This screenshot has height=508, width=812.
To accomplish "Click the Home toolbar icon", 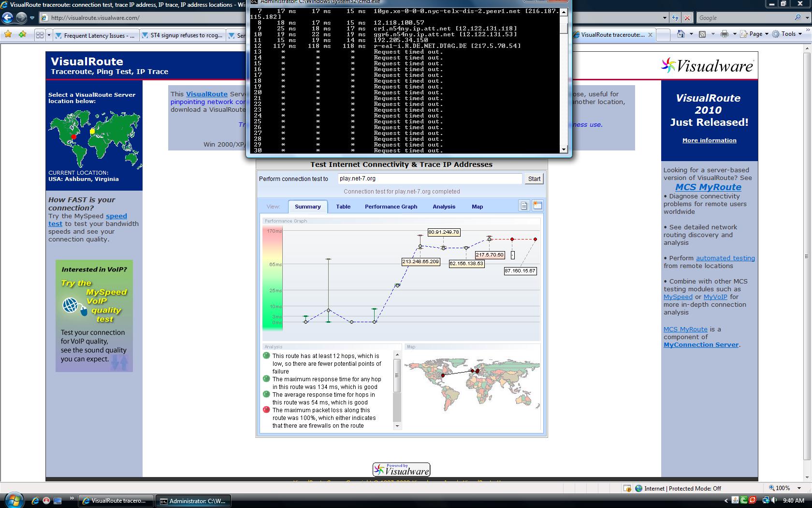I will (x=681, y=34).
